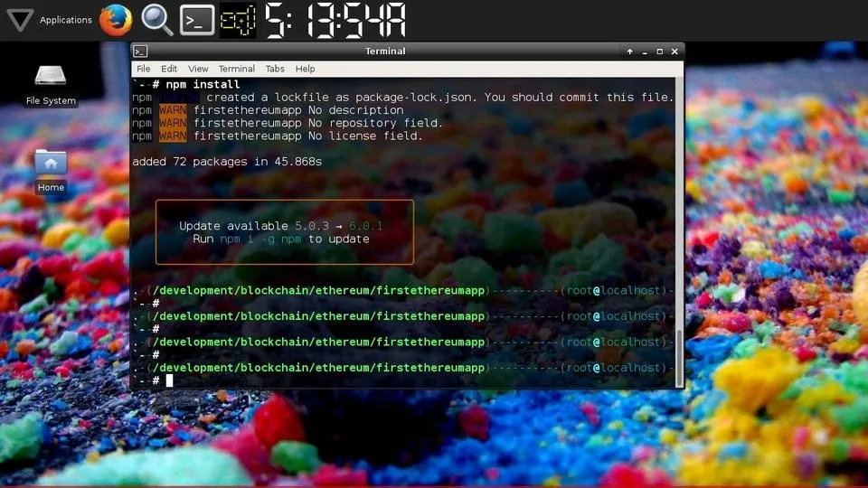The width and height of the screenshot is (868, 488).
Task: Close the Terminal window
Action: coord(675,52)
